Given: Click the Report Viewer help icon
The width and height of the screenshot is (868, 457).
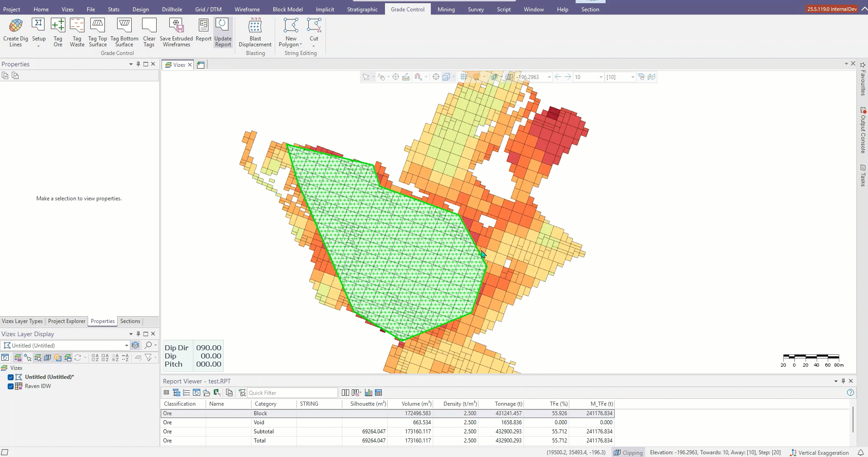Looking at the screenshot, I should click(850, 392).
